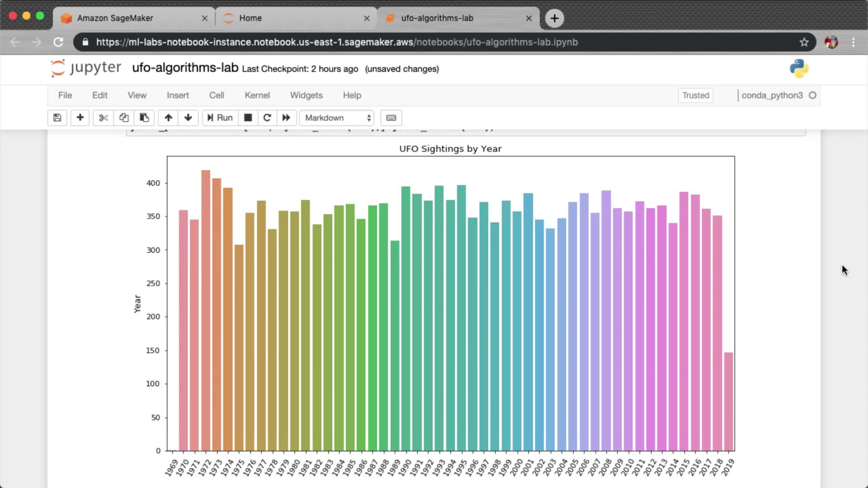Interrupt the kernel with the stop icon

point(248,118)
